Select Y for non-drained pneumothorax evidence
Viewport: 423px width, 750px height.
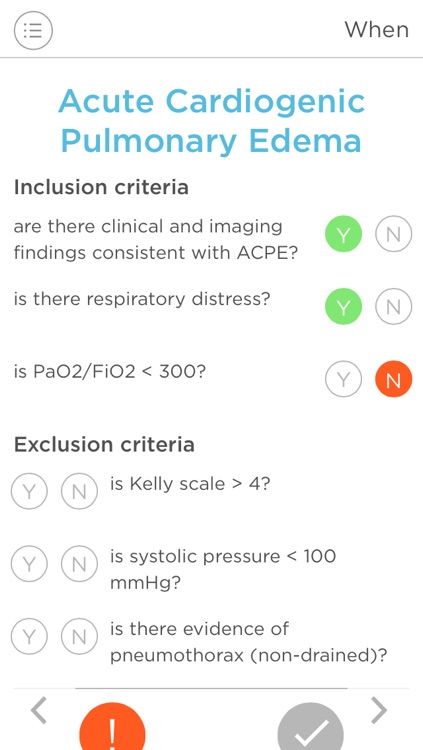click(30, 636)
